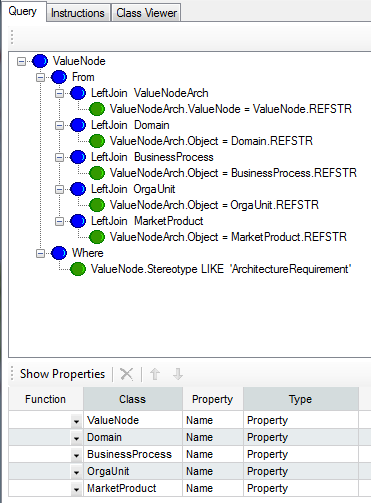Image resolution: width=371 pixels, height=503 pixels.
Task: Click the query toolbar grip handle
Action: pyautogui.click(x=12, y=37)
